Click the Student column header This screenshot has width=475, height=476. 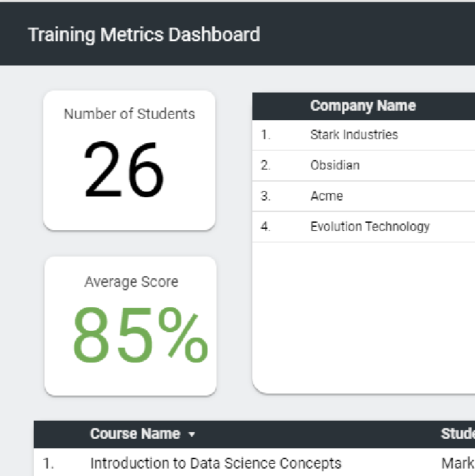pos(457,434)
